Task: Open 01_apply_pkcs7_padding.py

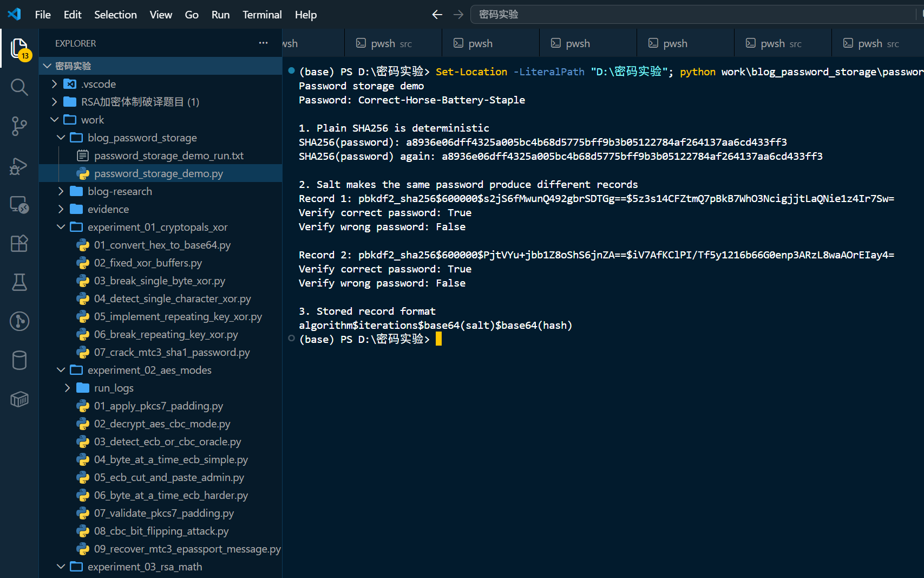Action: tap(161, 406)
